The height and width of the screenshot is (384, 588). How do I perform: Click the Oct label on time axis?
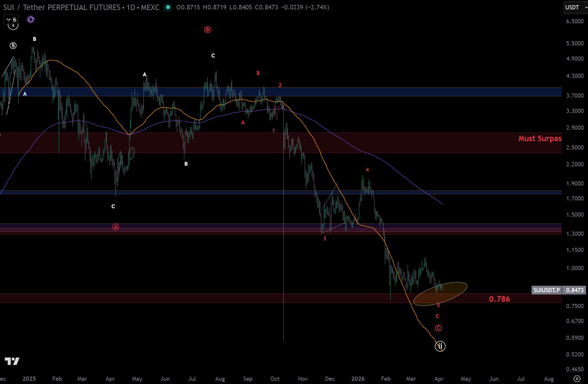coord(275,378)
